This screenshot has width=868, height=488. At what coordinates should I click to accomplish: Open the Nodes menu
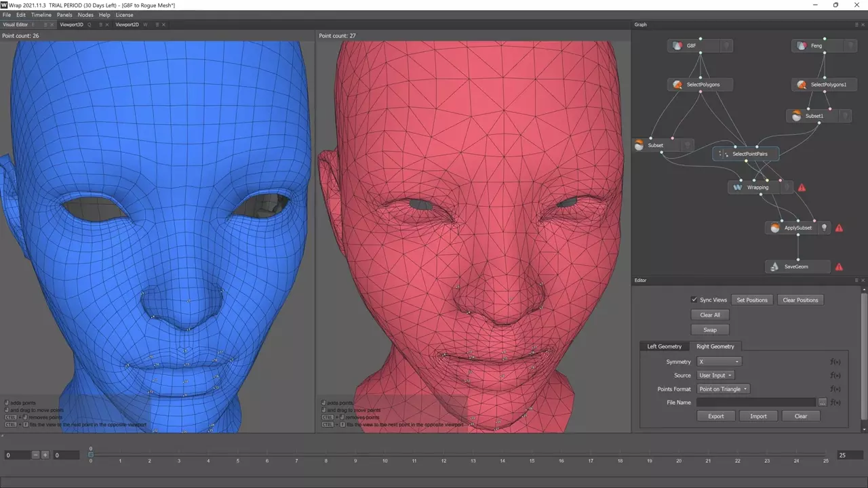tap(85, 15)
